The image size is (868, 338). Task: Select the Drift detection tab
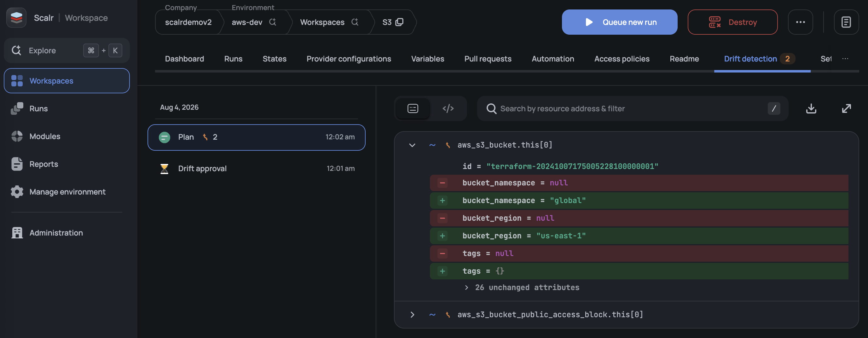coord(750,59)
